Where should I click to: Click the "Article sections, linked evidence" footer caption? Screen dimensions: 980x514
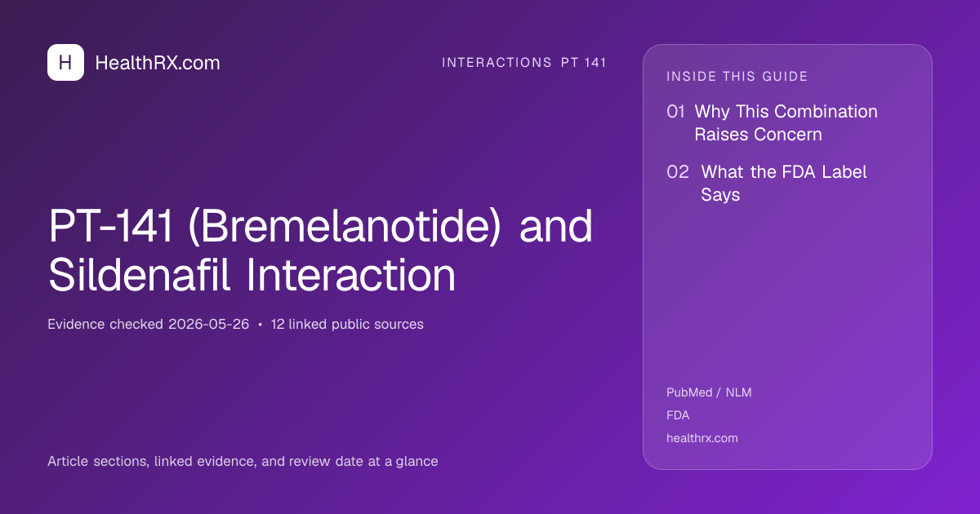tap(243, 461)
